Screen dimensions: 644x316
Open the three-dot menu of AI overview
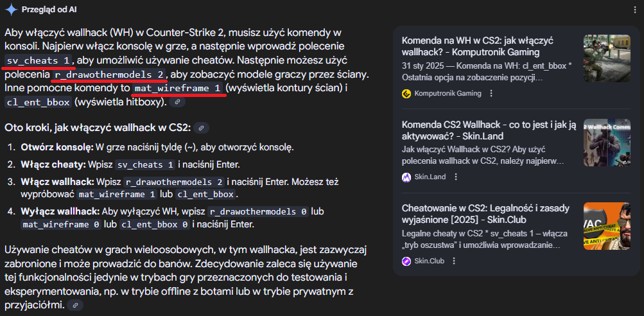pos(636,10)
